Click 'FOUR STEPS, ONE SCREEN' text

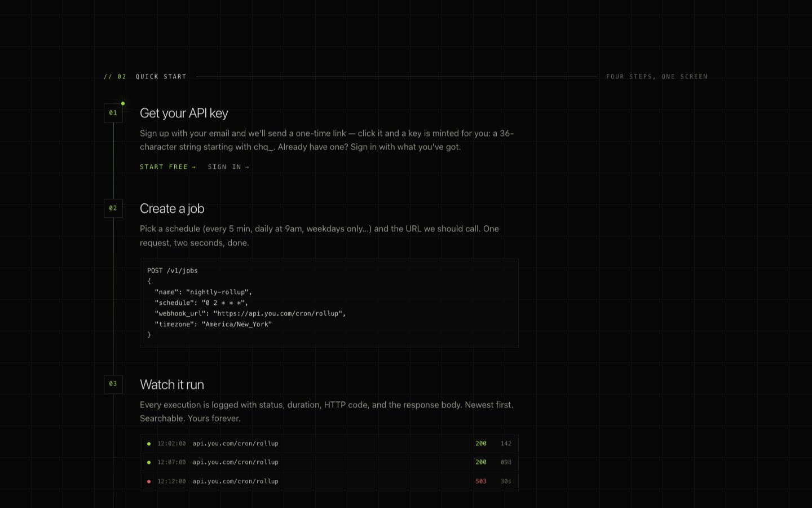coord(657,77)
